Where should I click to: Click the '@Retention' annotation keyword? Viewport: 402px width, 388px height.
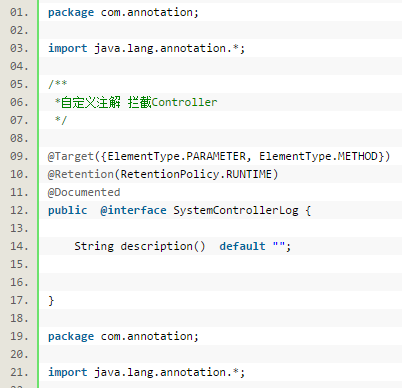81,174
